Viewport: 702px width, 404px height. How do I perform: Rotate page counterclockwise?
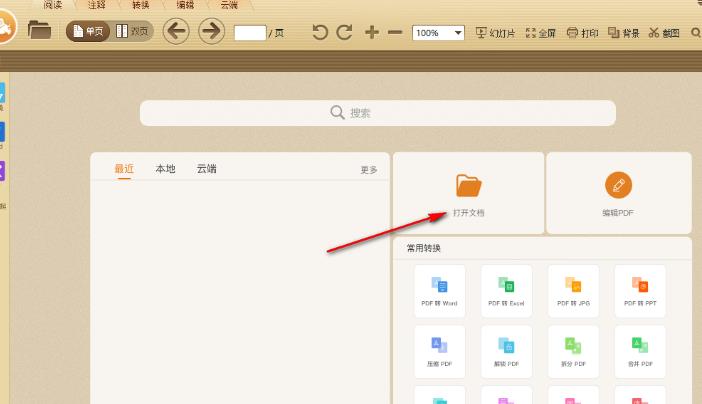(320, 32)
